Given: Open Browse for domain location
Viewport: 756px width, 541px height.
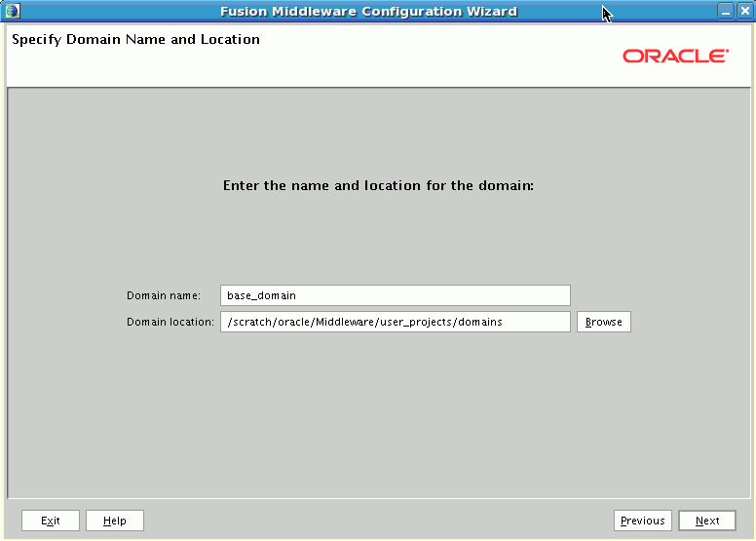Looking at the screenshot, I should tap(604, 322).
